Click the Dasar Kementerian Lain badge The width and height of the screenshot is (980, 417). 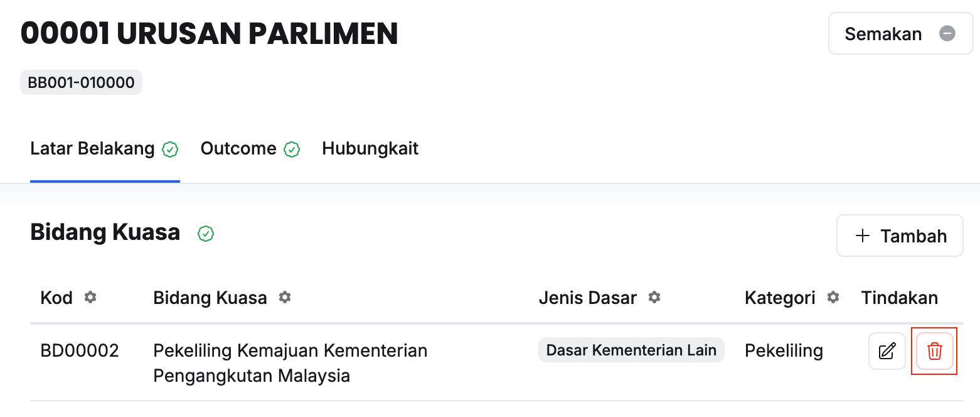[x=631, y=350]
